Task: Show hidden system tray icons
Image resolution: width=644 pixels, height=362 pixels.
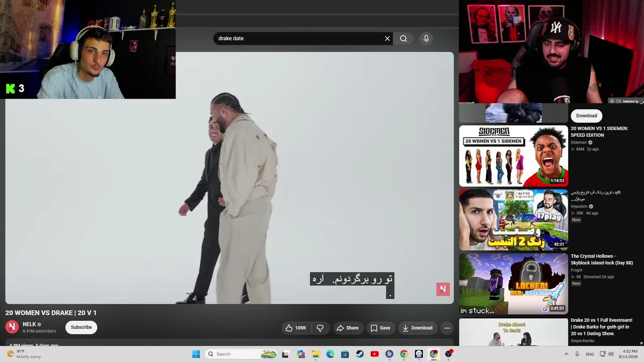Action: click(567, 354)
